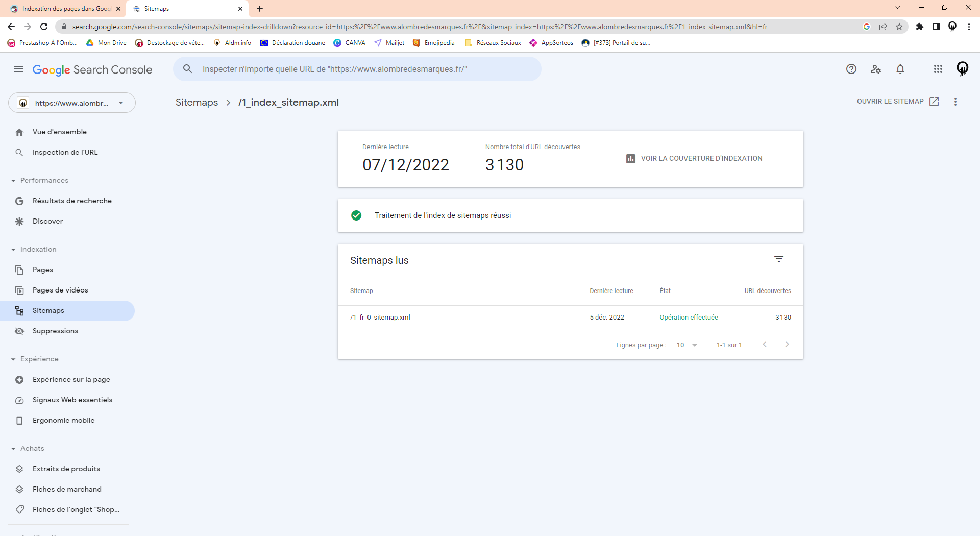
Task: Open Fiches de l'onglet Shopping
Action: coord(67,510)
